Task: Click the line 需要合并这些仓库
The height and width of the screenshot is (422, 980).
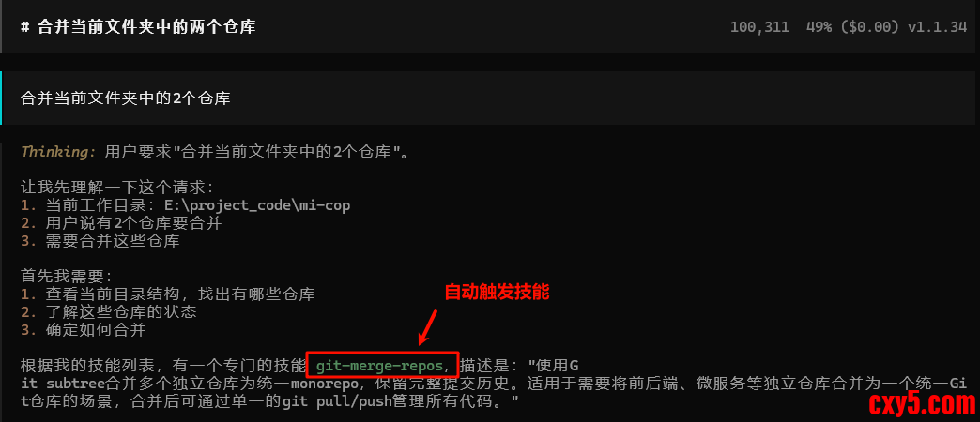Action: (113, 241)
